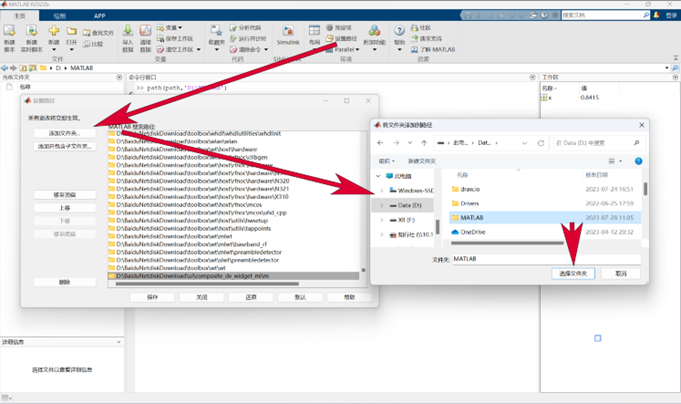Switch to the Home ribbon tab
The width and height of the screenshot is (681, 404).
20,16
